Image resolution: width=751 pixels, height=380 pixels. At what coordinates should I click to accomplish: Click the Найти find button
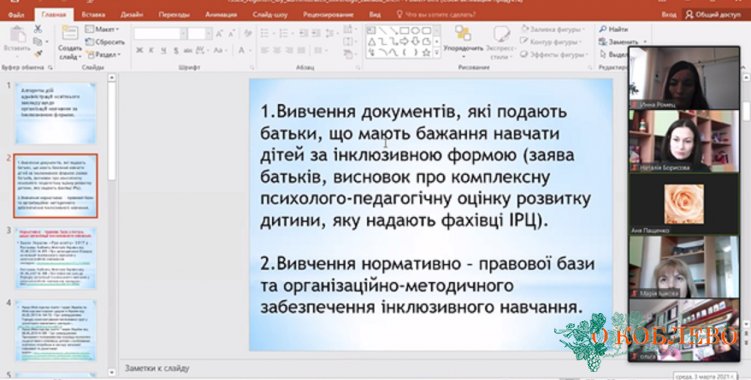[614, 30]
